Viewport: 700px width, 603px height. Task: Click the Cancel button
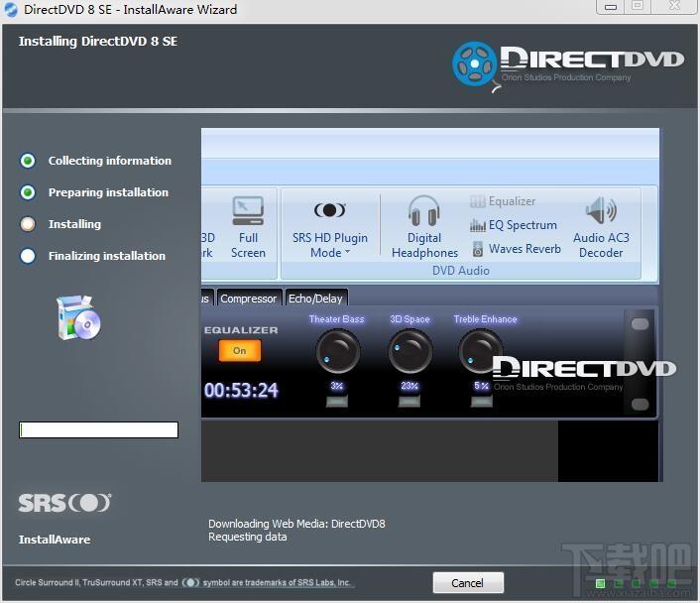pos(468,582)
